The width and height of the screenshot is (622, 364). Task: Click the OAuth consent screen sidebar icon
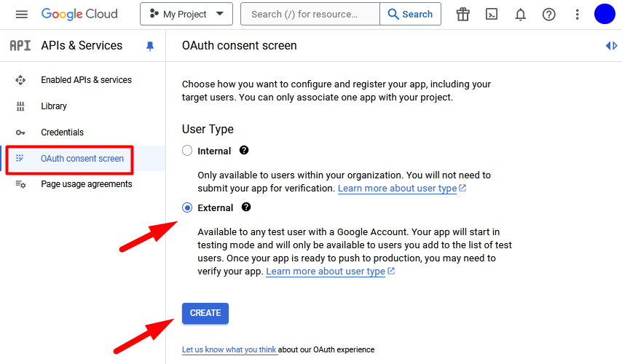20,158
